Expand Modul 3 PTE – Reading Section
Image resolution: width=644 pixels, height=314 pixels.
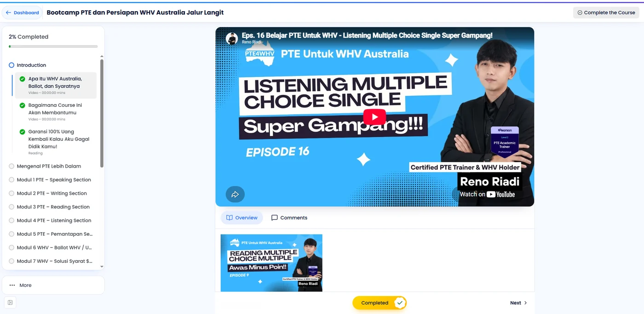pos(52,207)
